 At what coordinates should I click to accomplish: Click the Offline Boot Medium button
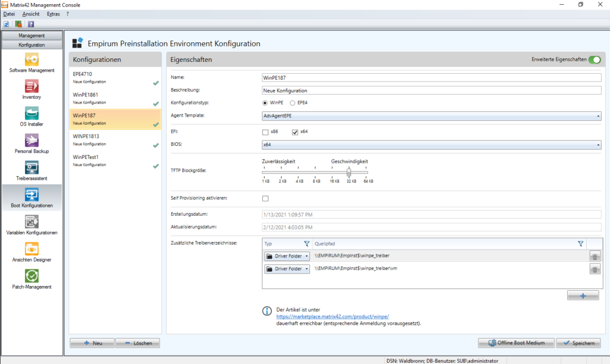[516, 343]
